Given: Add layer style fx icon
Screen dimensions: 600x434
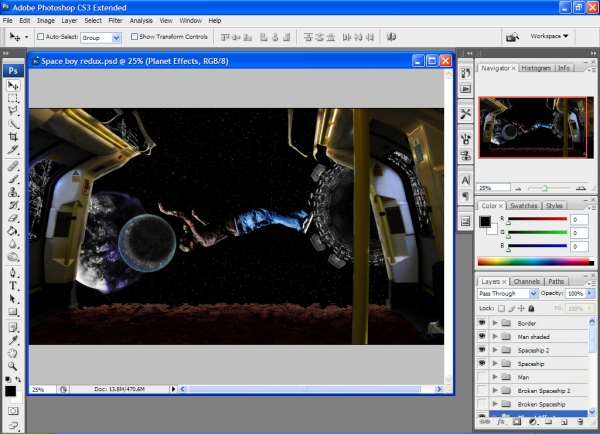Looking at the screenshot, I should (501, 422).
